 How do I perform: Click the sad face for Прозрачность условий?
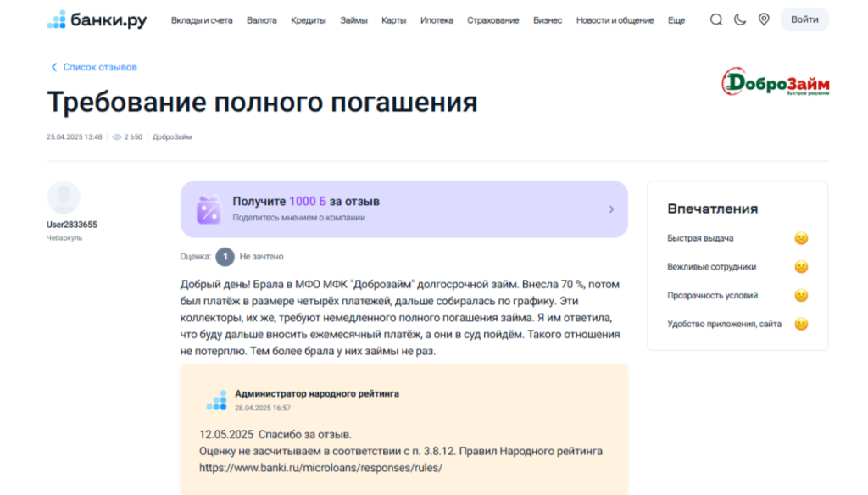tap(801, 295)
